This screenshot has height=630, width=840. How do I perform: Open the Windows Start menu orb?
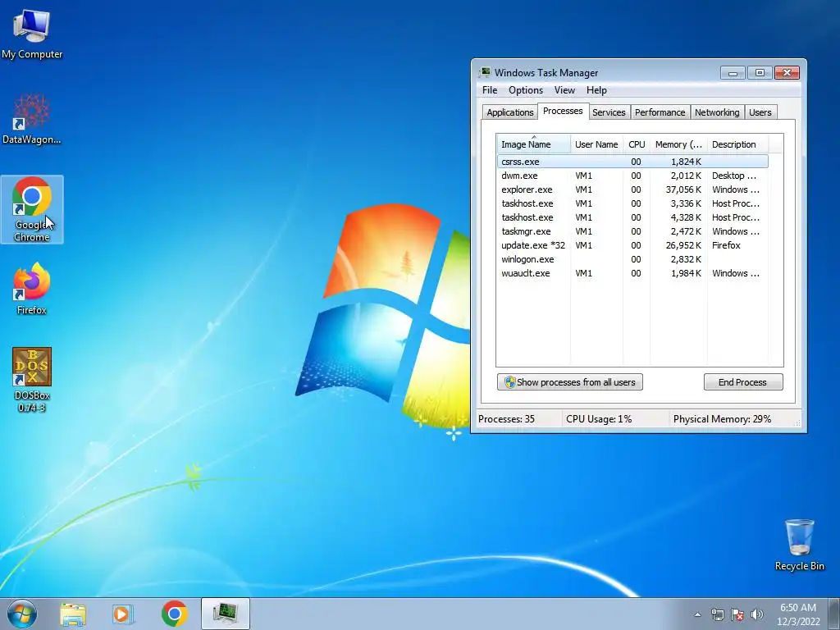pos(22,614)
